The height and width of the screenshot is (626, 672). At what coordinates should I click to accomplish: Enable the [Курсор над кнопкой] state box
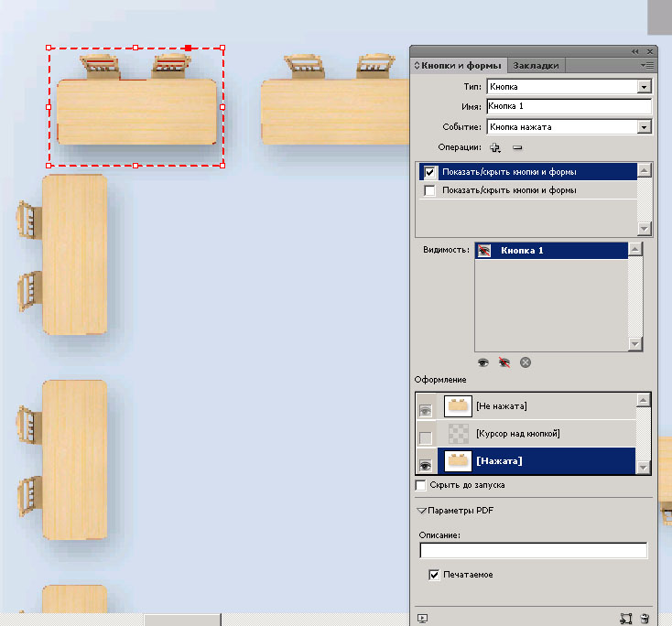pos(425,437)
